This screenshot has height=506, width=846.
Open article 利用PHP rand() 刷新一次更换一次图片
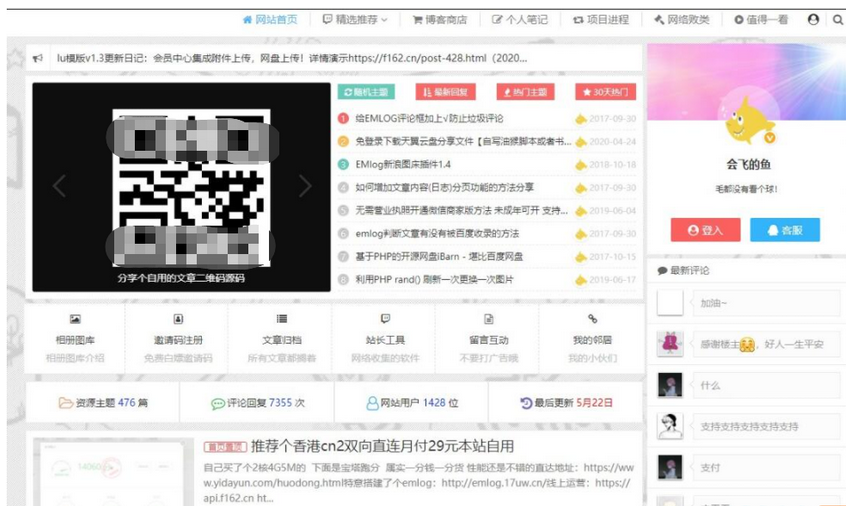[434, 280]
